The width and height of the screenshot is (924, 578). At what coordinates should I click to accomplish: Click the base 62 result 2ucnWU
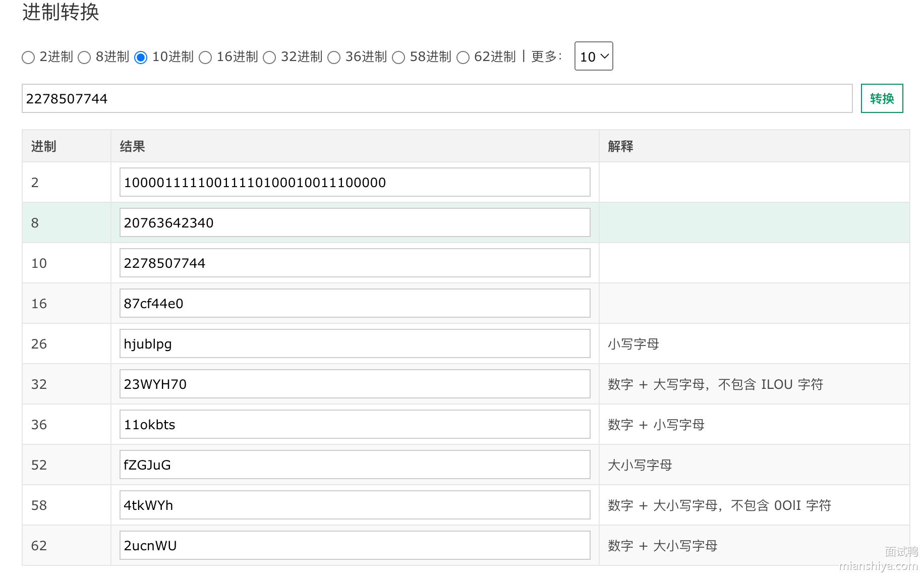[355, 546]
